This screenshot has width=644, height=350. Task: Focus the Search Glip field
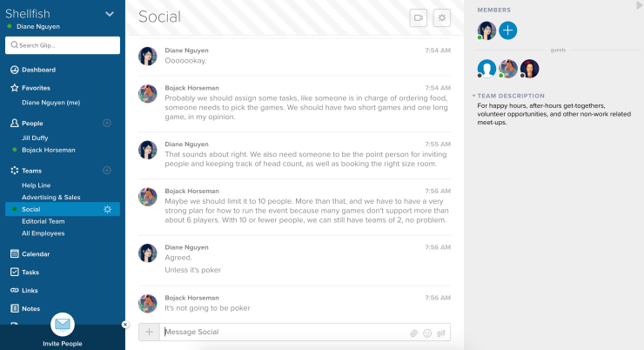(x=63, y=45)
